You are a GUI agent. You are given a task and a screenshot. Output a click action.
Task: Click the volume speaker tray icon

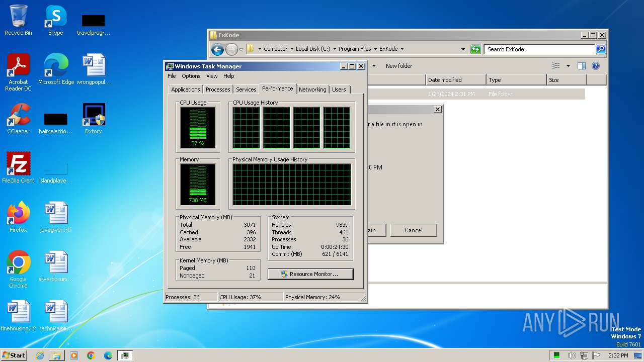click(x=572, y=355)
